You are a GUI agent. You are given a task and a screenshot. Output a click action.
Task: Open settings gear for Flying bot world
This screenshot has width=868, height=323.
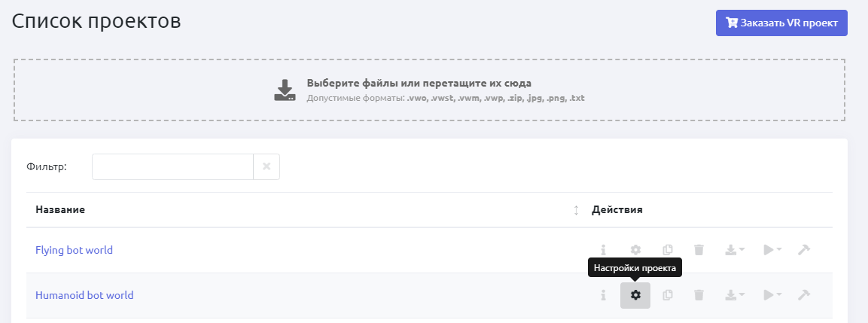(x=635, y=250)
